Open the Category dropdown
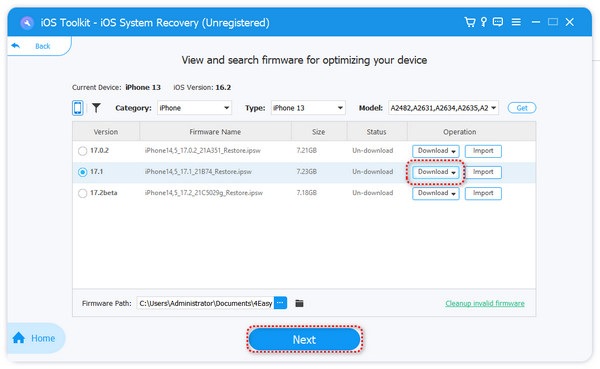600x369 pixels. pos(194,108)
